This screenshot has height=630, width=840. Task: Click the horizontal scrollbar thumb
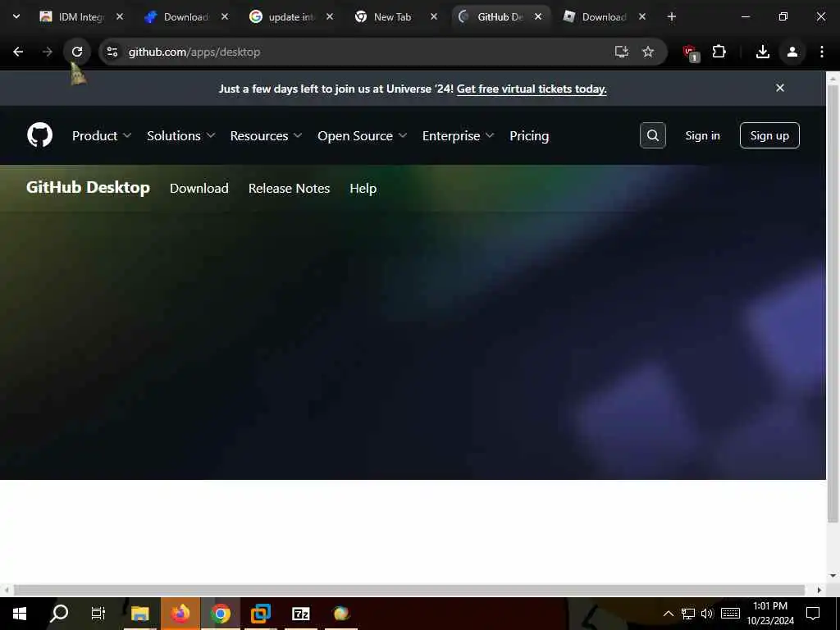409,590
